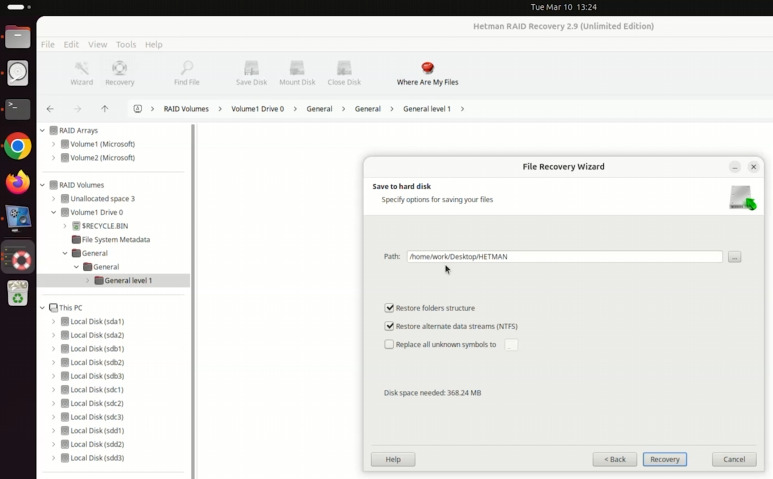The image size is (773, 479).
Task: Open the Disks utility dock icon
Action: click(x=18, y=73)
